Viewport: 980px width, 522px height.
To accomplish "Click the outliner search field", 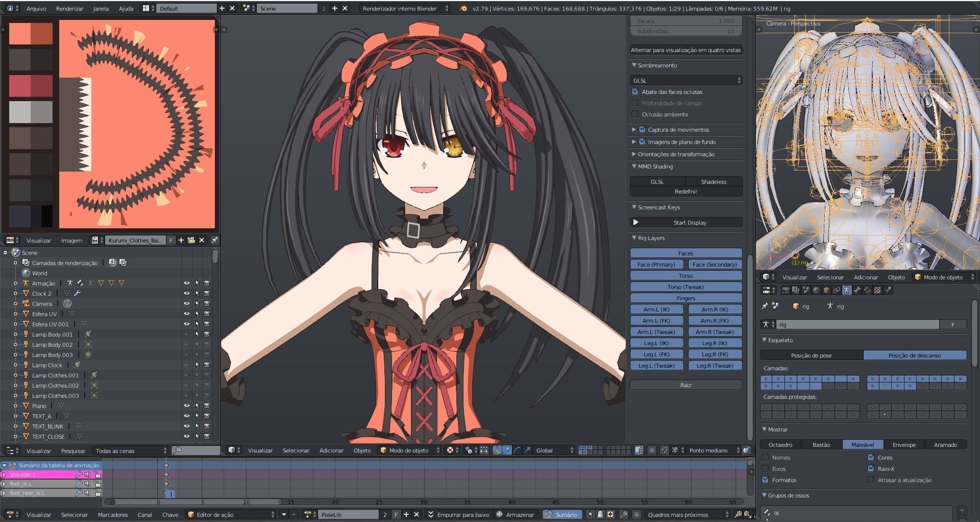I will tap(197, 450).
